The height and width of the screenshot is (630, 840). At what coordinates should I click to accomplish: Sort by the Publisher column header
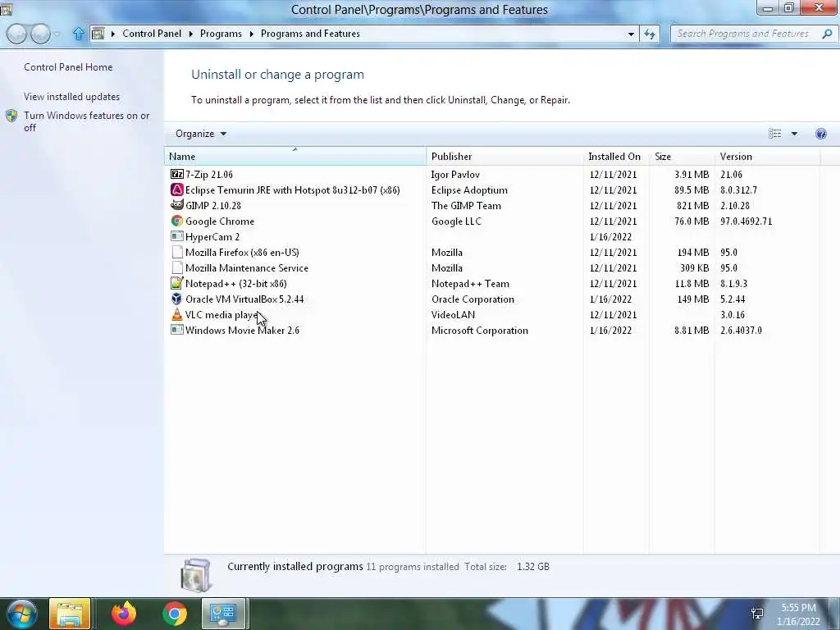[x=504, y=157]
